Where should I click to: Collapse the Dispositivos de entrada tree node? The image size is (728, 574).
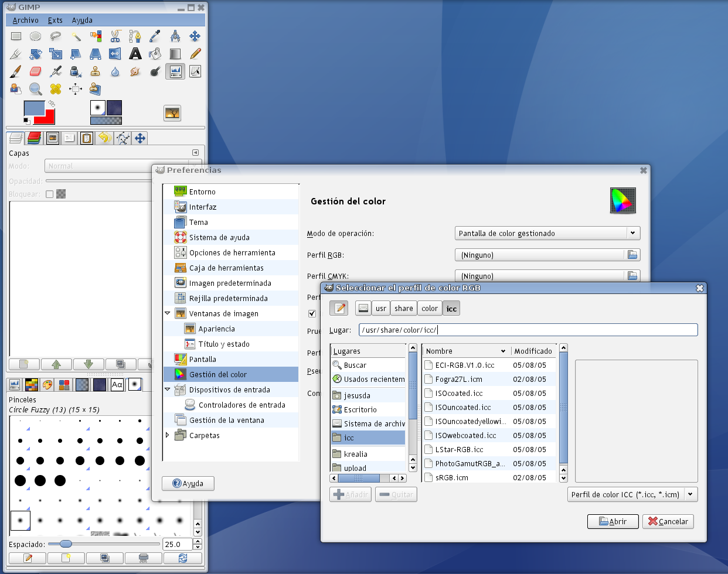pos(168,389)
